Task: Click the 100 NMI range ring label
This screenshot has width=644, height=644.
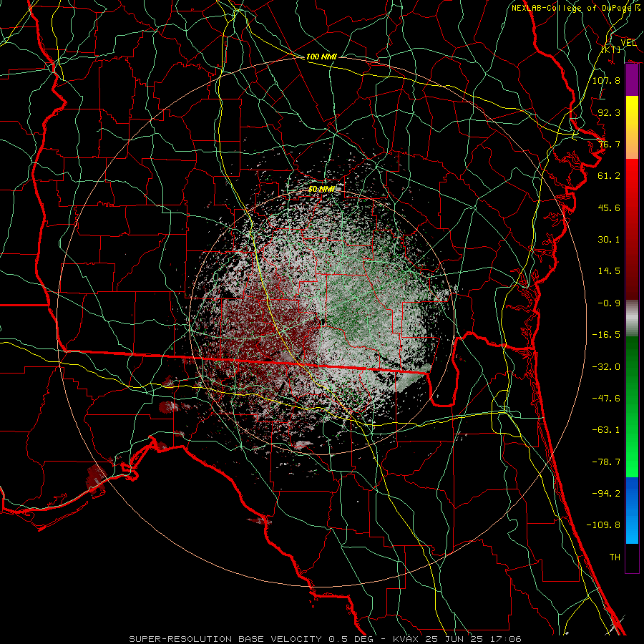Action: pos(321,57)
